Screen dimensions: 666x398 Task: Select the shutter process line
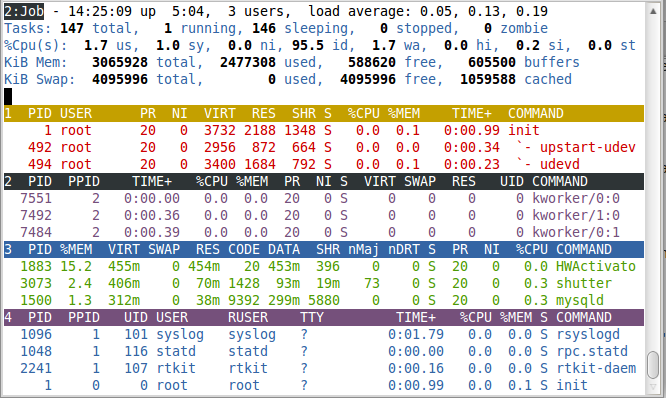point(324,283)
